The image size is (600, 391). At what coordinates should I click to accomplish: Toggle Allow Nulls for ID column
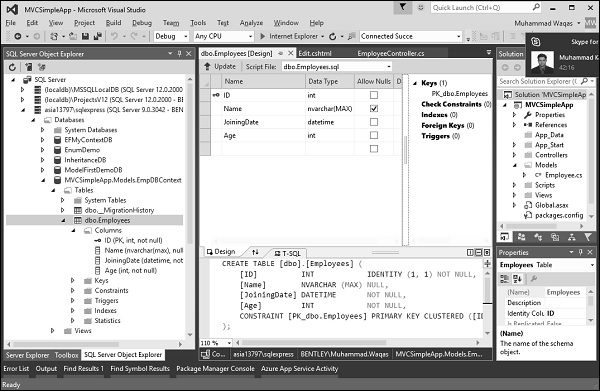(374, 95)
